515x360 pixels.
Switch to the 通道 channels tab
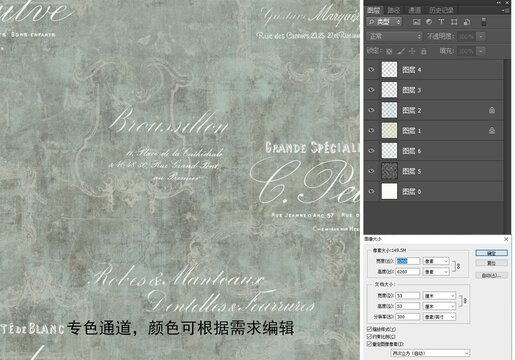click(414, 10)
